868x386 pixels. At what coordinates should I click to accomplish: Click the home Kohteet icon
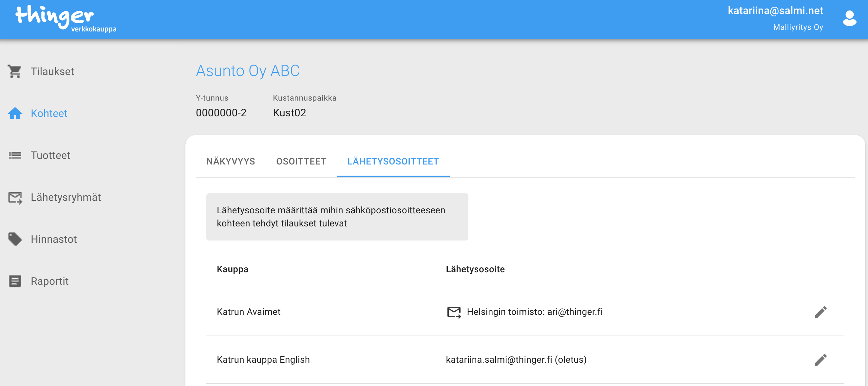(x=15, y=113)
